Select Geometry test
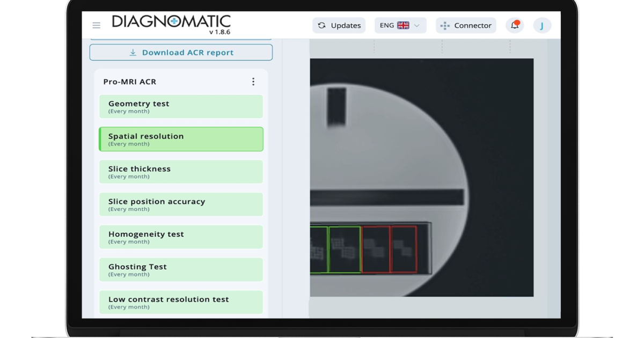 (181, 106)
